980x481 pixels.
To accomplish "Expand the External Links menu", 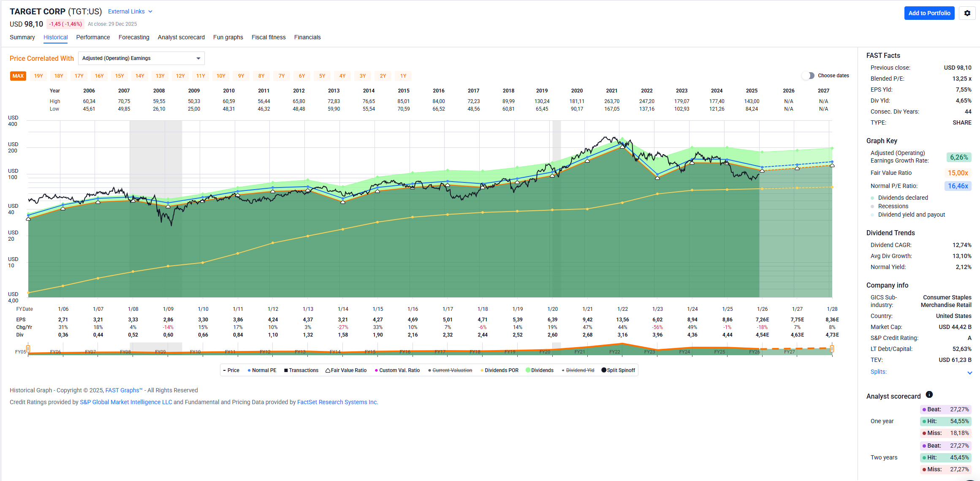I will pos(130,11).
